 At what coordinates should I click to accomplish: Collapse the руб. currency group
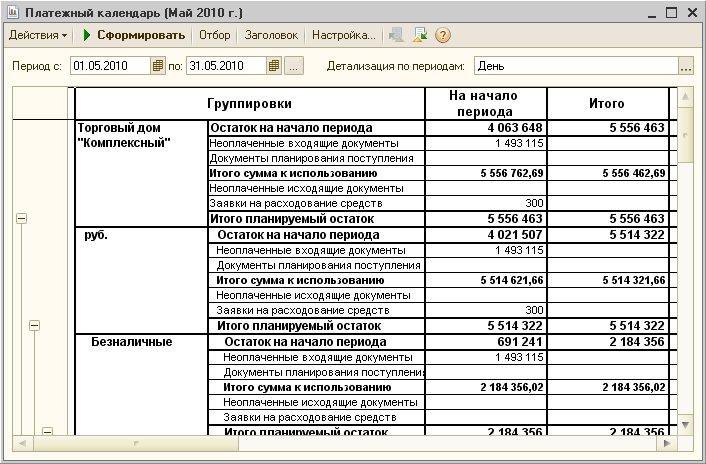click(35, 325)
